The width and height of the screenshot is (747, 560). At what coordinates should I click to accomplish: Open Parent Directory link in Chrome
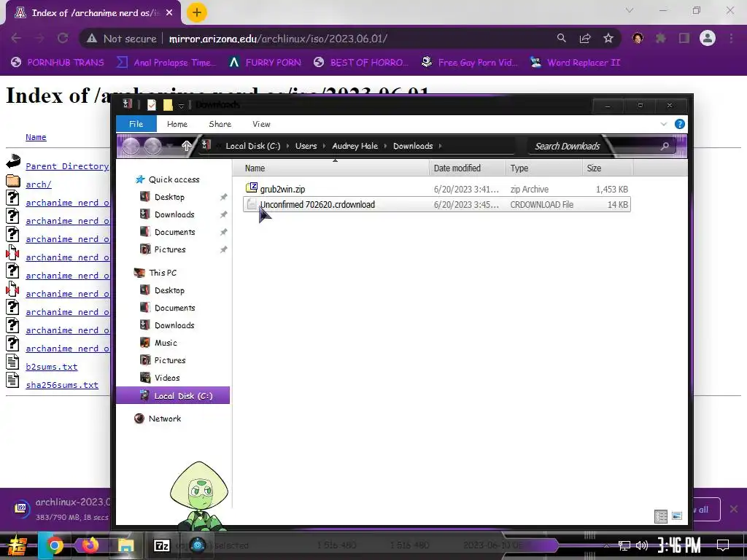[67, 166]
